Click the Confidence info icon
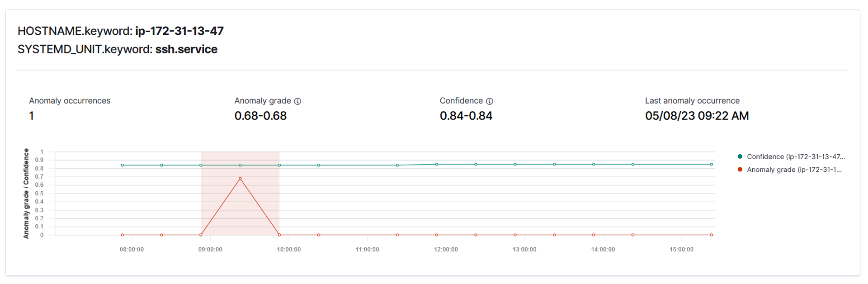 pyautogui.click(x=490, y=101)
